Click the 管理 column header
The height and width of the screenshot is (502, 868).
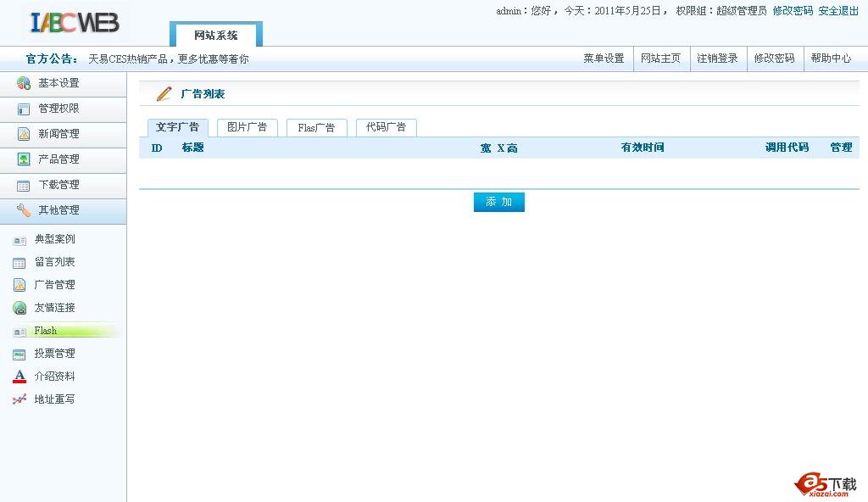click(841, 148)
